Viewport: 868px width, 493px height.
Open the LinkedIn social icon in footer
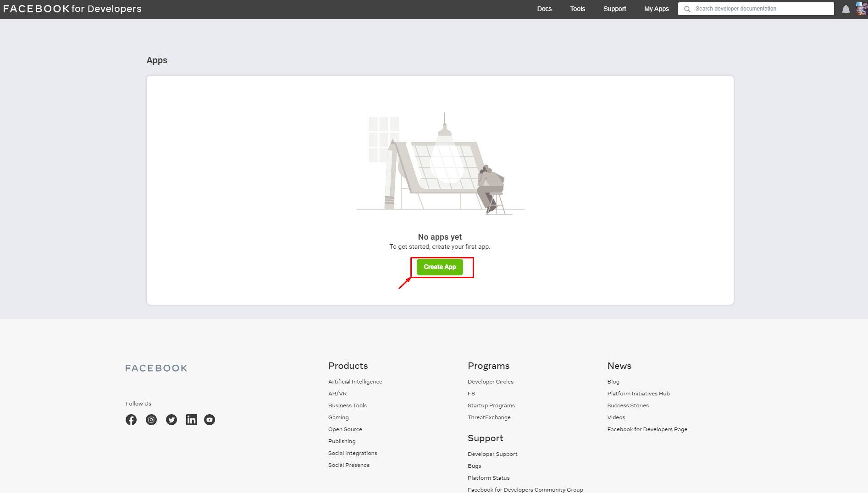192,420
